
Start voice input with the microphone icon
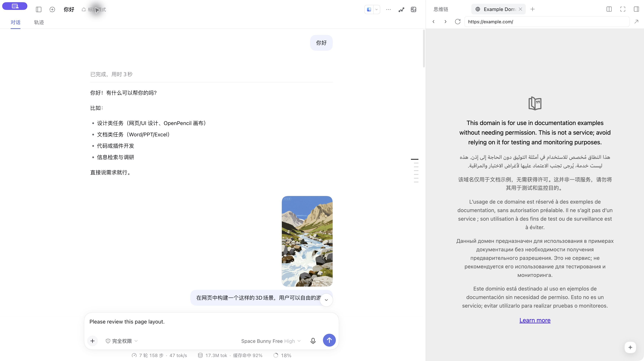tap(313, 341)
